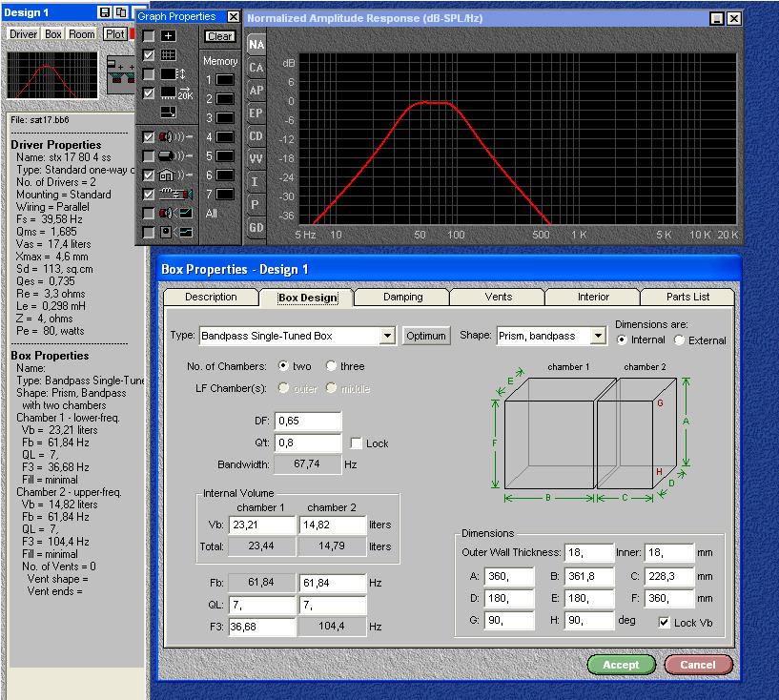The height and width of the screenshot is (700, 779).
Task: Click the Accept button
Action: 621,665
